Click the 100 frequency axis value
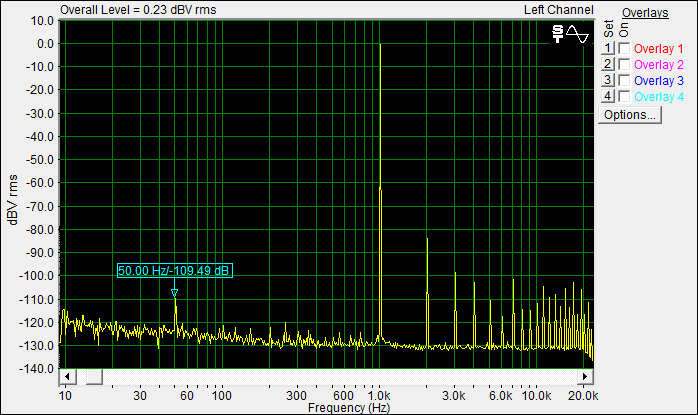The image size is (698, 415). (221, 395)
